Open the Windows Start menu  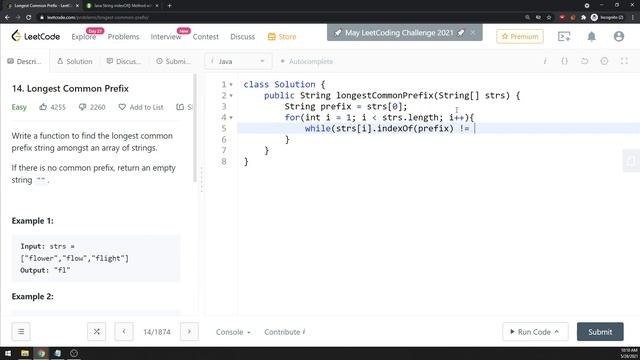point(8,353)
